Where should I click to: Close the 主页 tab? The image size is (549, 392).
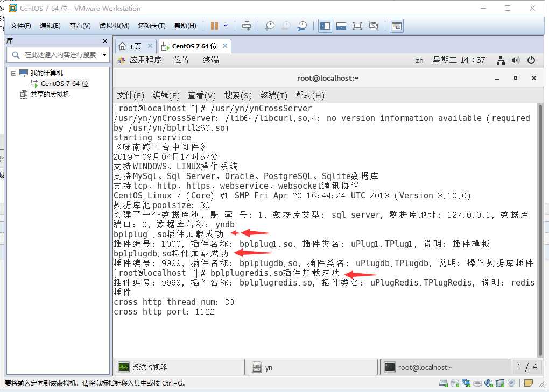tap(150, 46)
